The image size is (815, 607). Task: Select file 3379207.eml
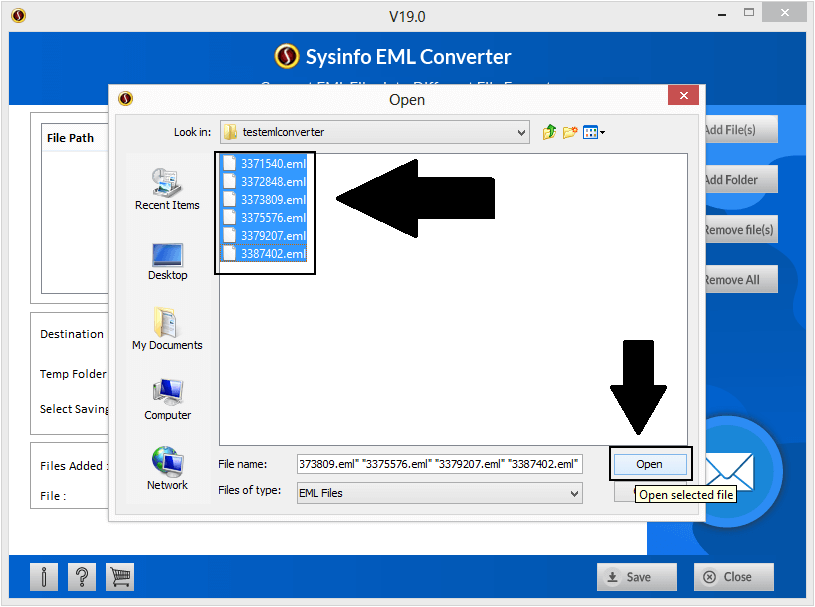click(265, 236)
